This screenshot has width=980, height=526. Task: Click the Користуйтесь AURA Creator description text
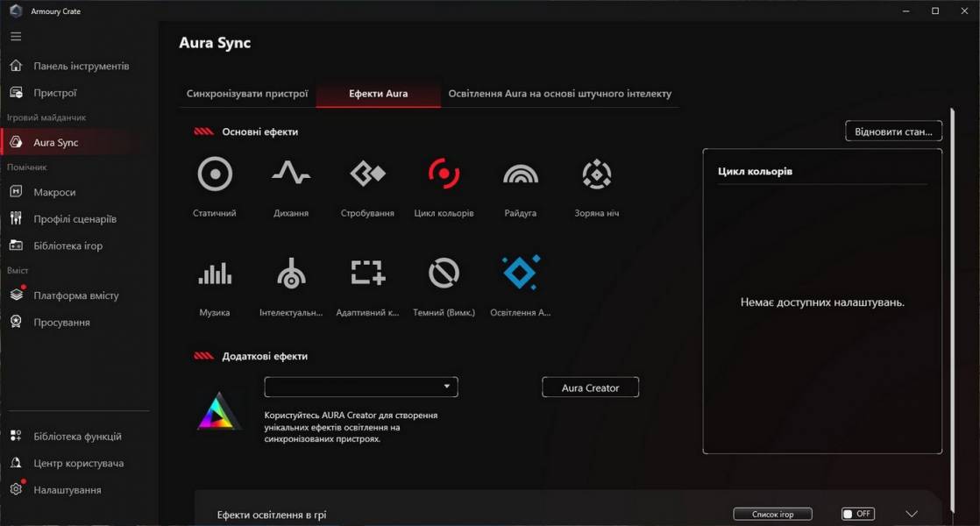coord(351,427)
